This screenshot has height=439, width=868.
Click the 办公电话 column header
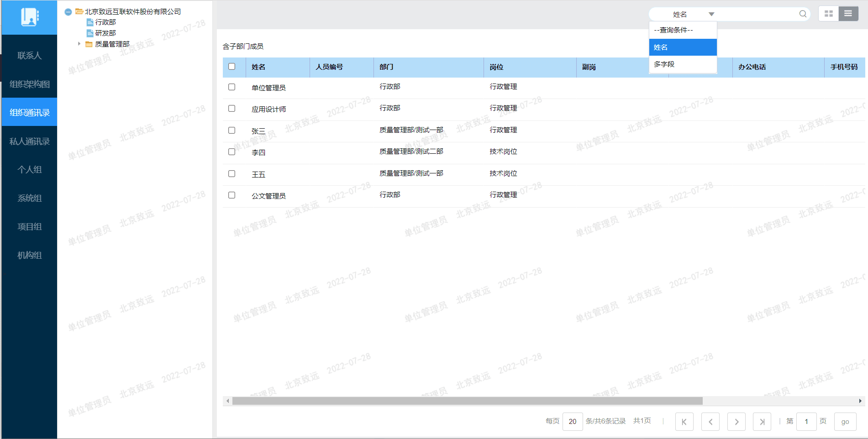tap(778, 67)
